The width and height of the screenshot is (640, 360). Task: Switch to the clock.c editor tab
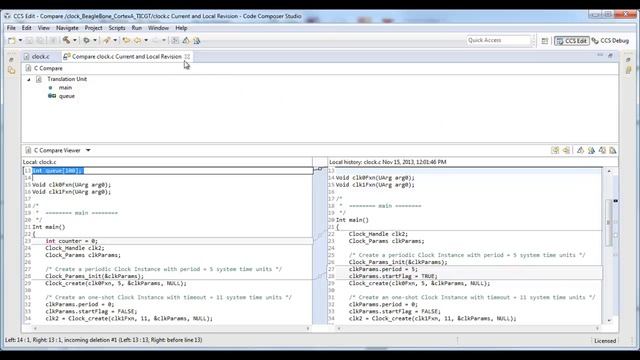[40, 56]
